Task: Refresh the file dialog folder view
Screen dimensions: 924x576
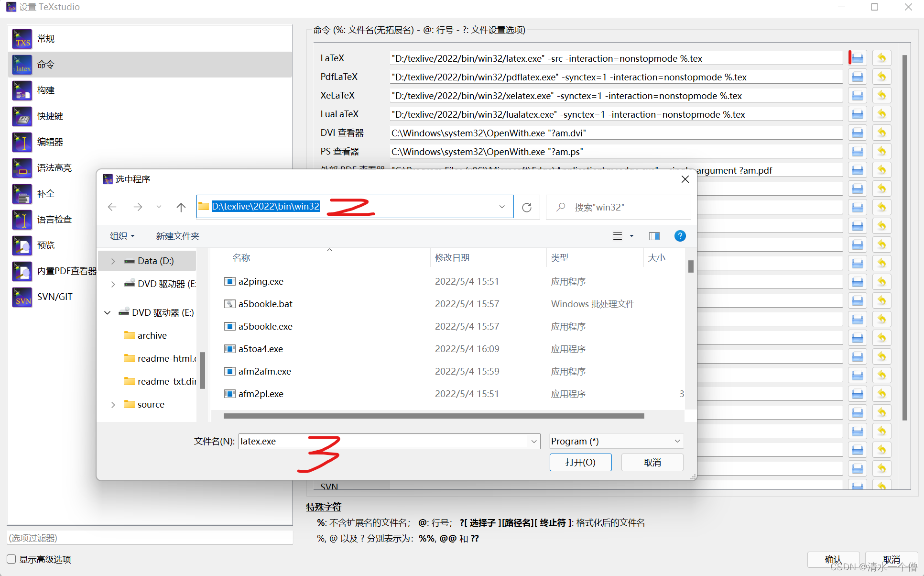Action: click(527, 207)
